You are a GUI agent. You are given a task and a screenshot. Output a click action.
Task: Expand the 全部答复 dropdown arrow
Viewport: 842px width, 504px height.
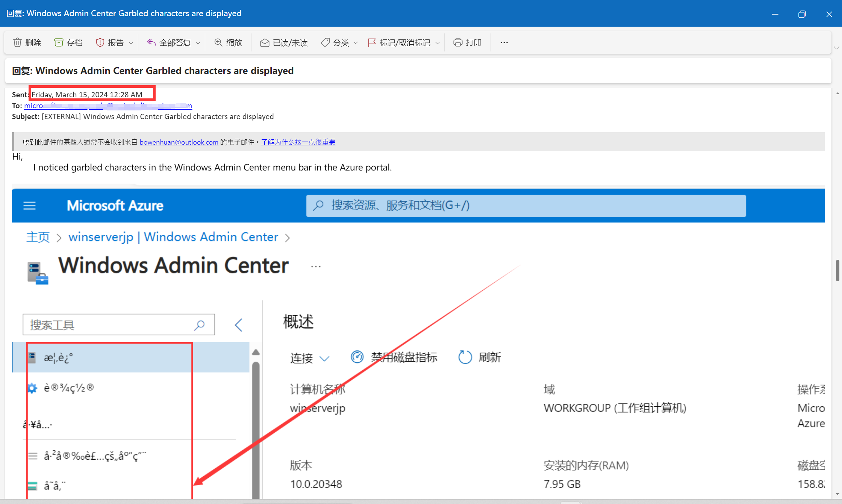(198, 43)
